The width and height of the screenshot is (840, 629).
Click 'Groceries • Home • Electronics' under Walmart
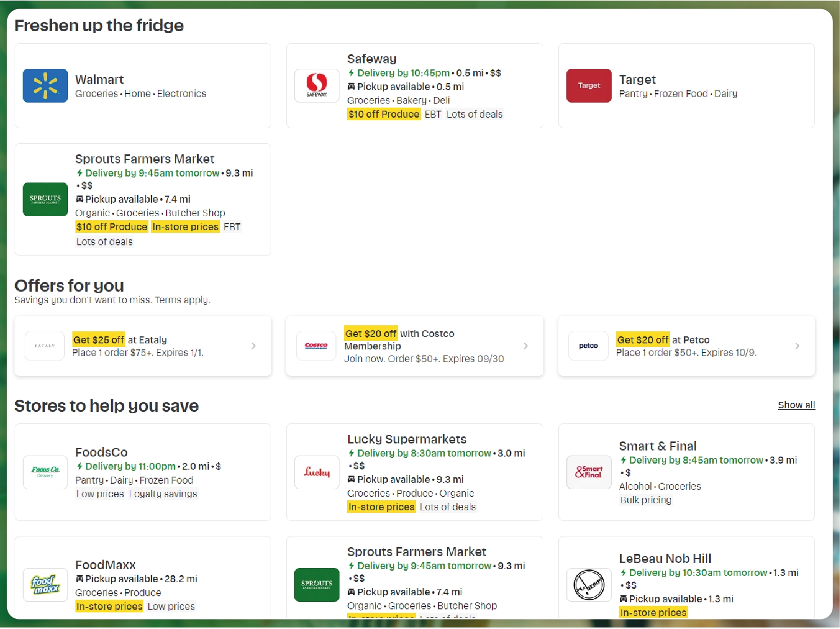(140, 94)
